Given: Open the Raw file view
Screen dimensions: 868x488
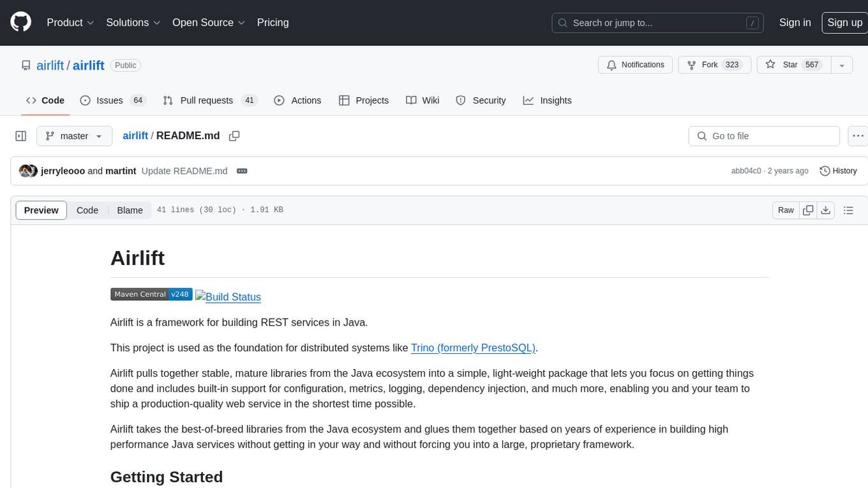Looking at the screenshot, I should 786,210.
